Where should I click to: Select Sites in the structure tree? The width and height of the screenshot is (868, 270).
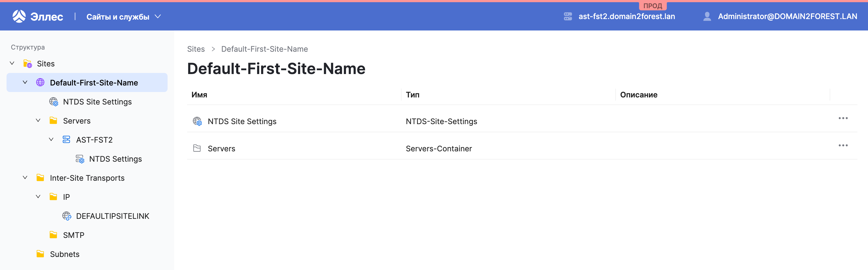[x=45, y=63]
